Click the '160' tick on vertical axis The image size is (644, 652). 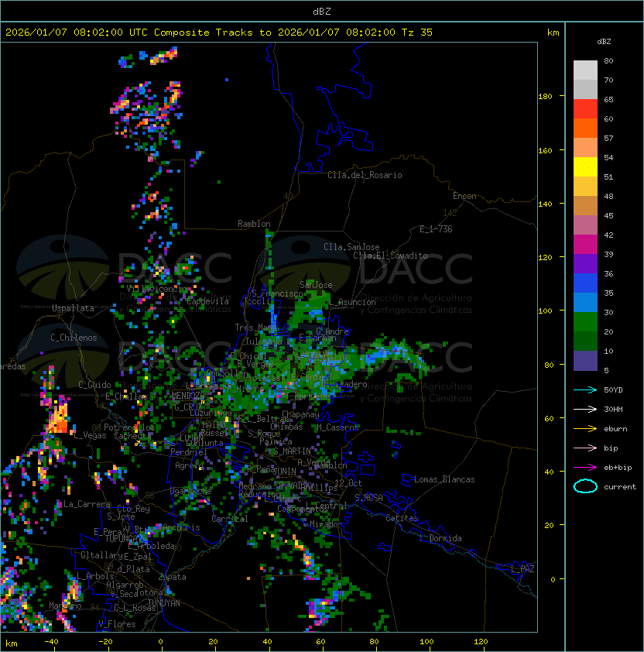click(545, 150)
